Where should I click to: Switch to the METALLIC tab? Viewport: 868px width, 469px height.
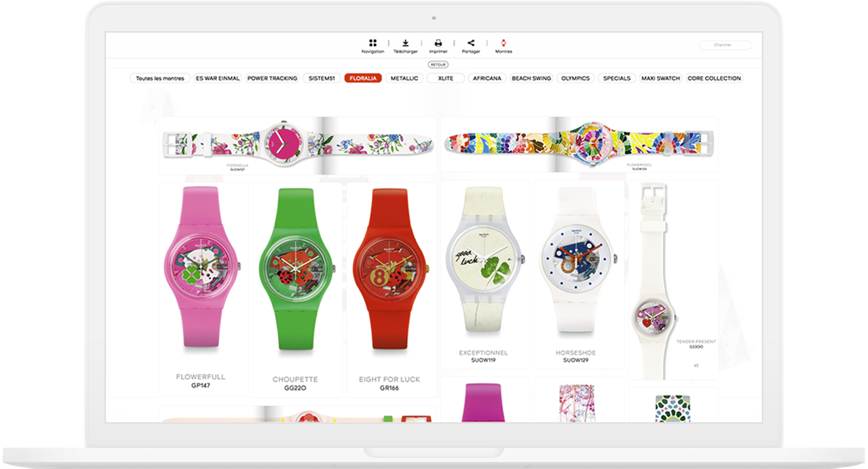[x=404, y=79]
